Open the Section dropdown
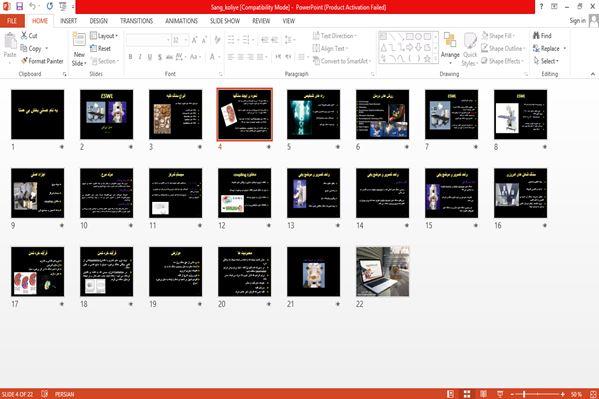This screenshot has height=399, width=599. click(x=105, y=61)
